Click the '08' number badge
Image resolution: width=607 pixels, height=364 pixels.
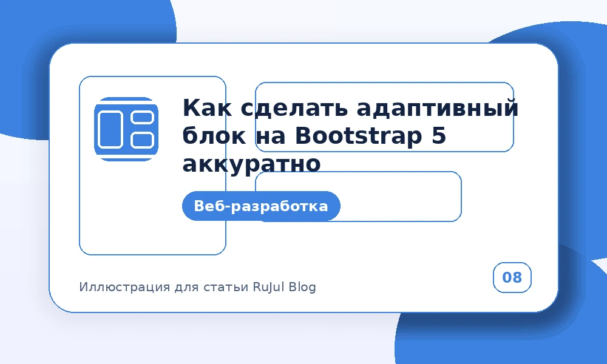512,277
